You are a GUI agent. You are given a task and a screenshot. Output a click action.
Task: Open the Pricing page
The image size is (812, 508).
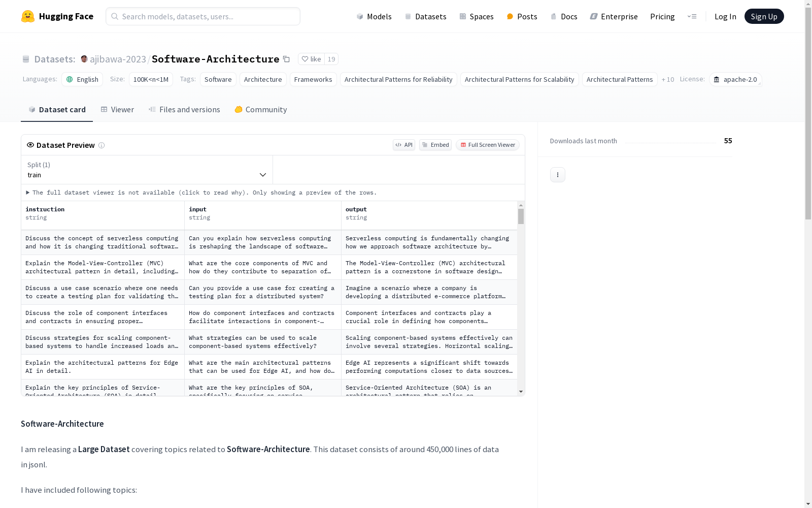tap(662, 16)
